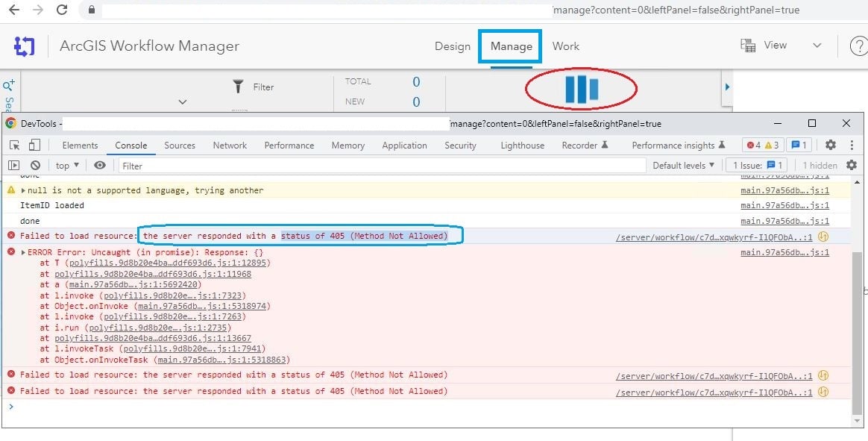Open the top context dropdown
The image size is (868, 441).
pos(67,165)
